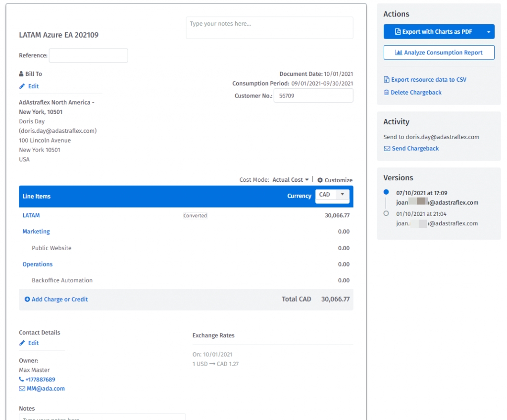Click the Reference input field
This screenshot has height=420, width=507.
coord(88,55)
